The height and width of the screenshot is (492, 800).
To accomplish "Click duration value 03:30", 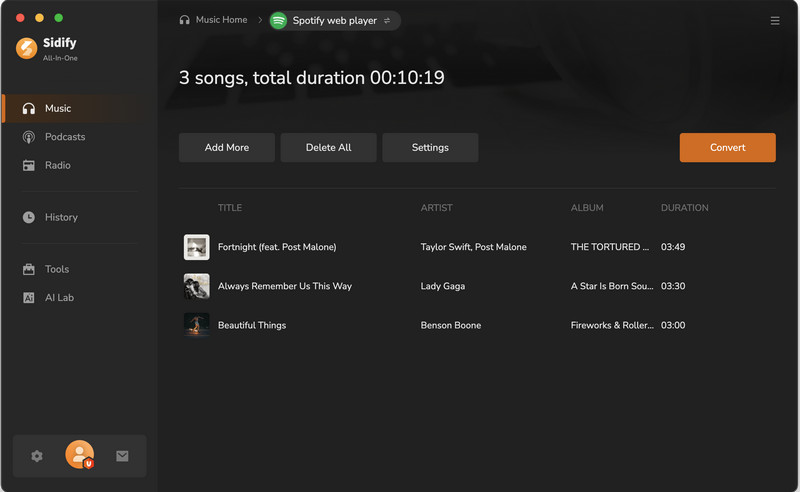I will point(673,286).
